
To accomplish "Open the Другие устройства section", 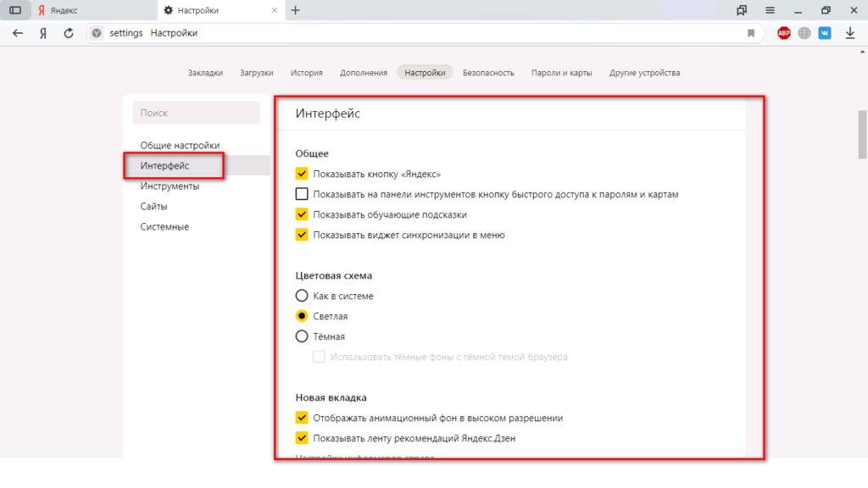I will [x=644, y=73].
